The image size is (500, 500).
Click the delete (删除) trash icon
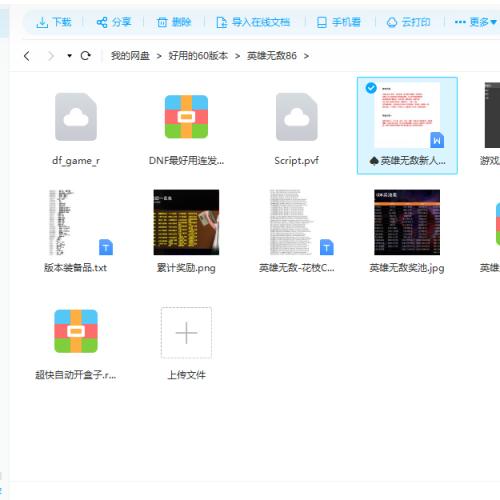[162, 22]
